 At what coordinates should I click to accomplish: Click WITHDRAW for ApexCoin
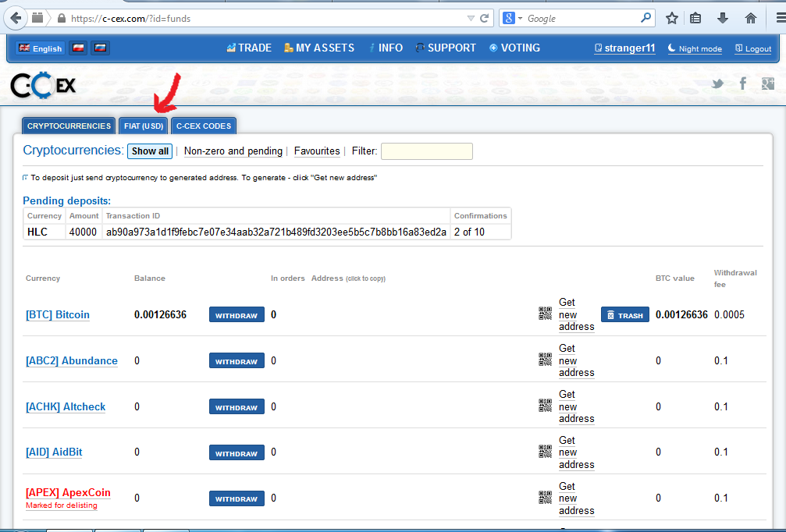click(x=237, y=498)
